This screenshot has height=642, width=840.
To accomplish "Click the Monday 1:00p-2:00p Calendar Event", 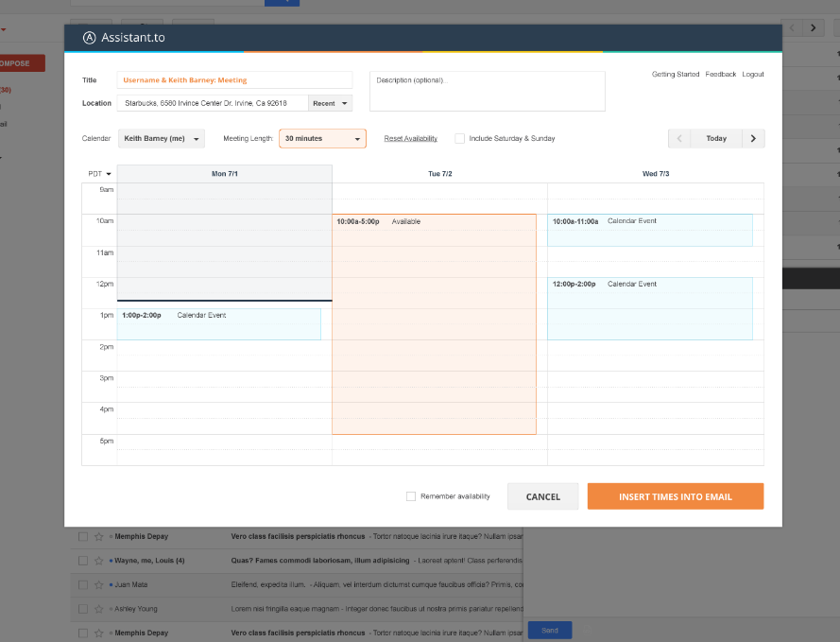I will (219, 324).
